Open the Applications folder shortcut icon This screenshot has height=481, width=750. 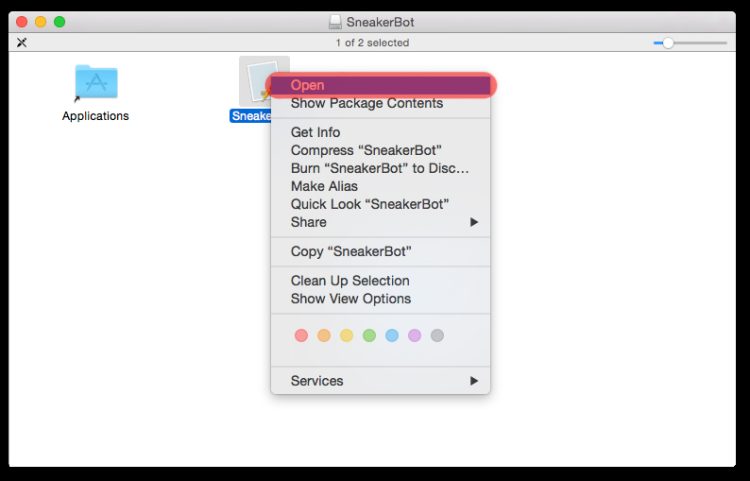96,83
